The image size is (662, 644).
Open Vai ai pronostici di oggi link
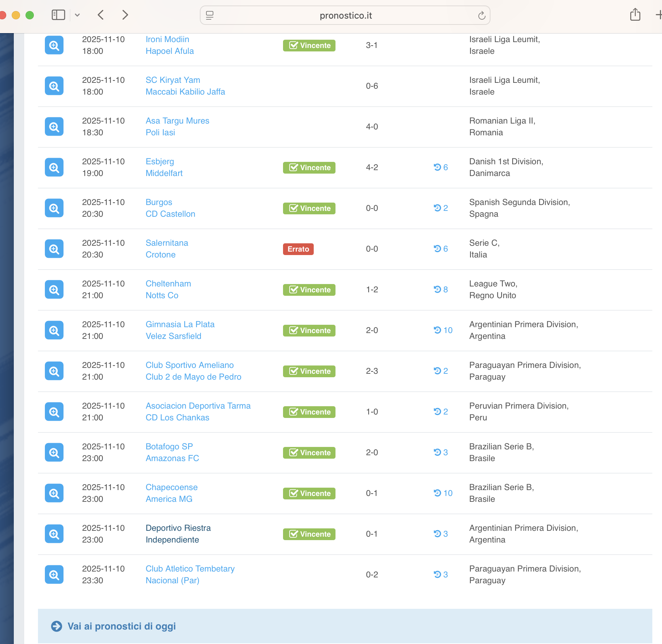[121, 626]
